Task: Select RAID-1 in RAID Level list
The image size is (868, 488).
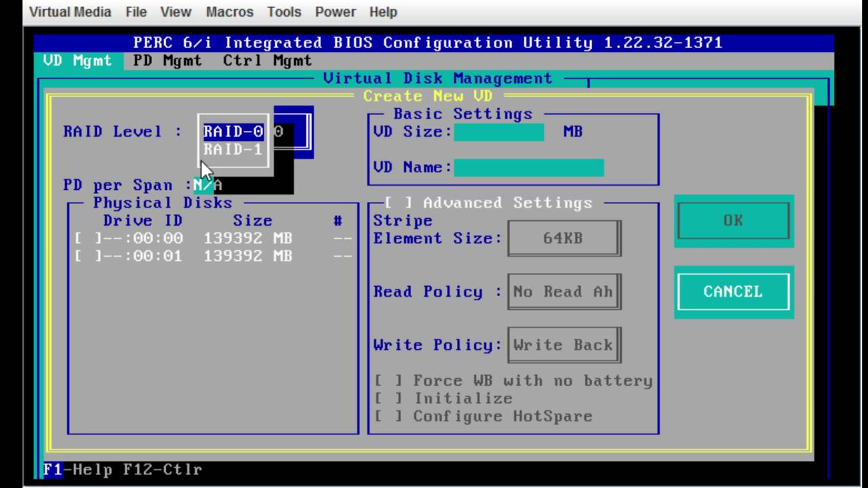Action: pos(233,150)
